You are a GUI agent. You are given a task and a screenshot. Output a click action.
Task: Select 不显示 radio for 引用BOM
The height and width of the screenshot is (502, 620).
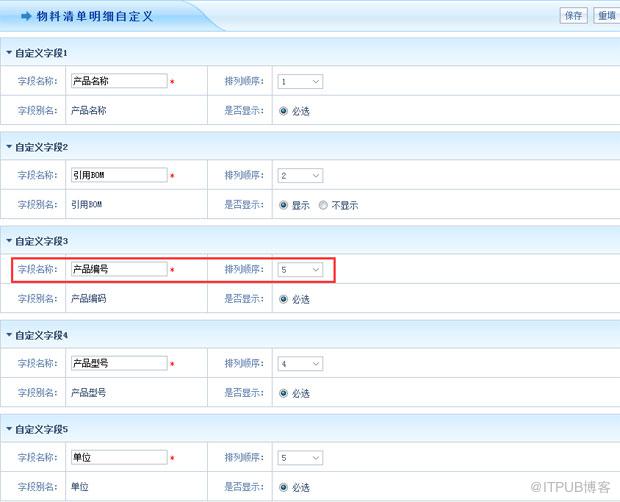pos(323,205)
